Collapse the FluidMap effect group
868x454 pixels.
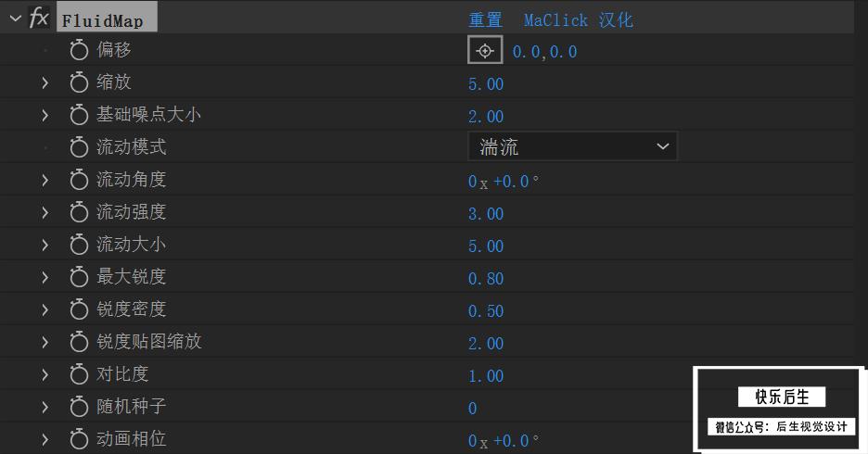(16, 19)
